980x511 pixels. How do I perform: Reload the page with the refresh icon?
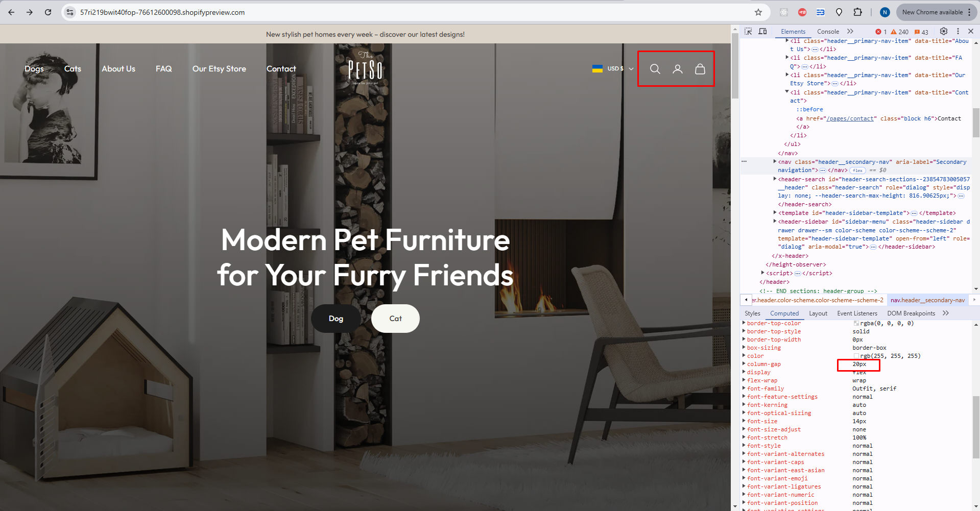point(48,12)
